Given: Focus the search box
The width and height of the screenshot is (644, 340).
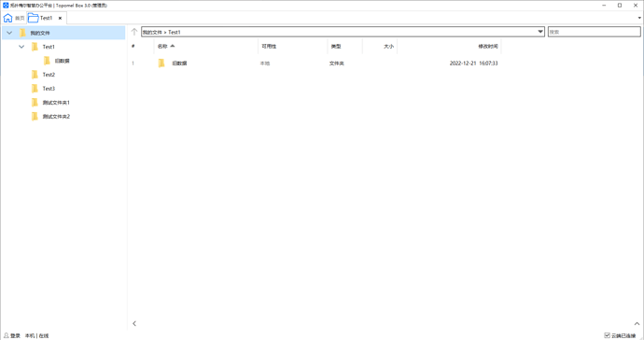Looking at the screenshot, I should [594, 32].
